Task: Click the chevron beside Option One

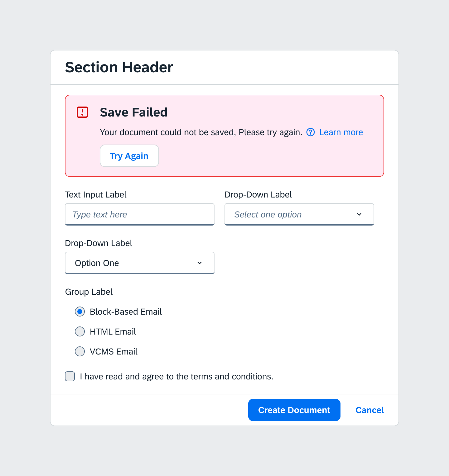Action: click(x=200, y=263)
